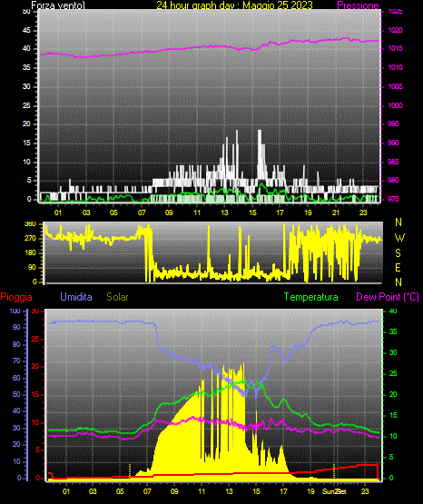The height and width of the screenshot is (504, 423).
Task: Click the SunSet marker on bottom axis
Action: pyautogui.click(x=334, y=491)
